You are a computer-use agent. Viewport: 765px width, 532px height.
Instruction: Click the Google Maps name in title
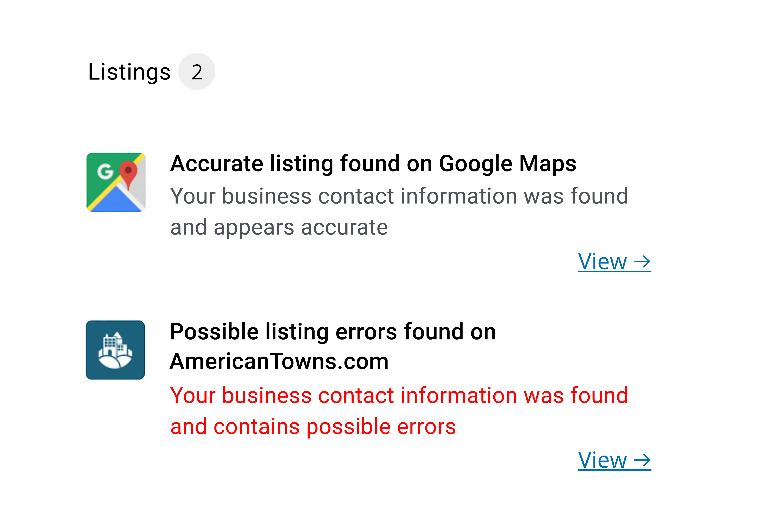[508, 164]
